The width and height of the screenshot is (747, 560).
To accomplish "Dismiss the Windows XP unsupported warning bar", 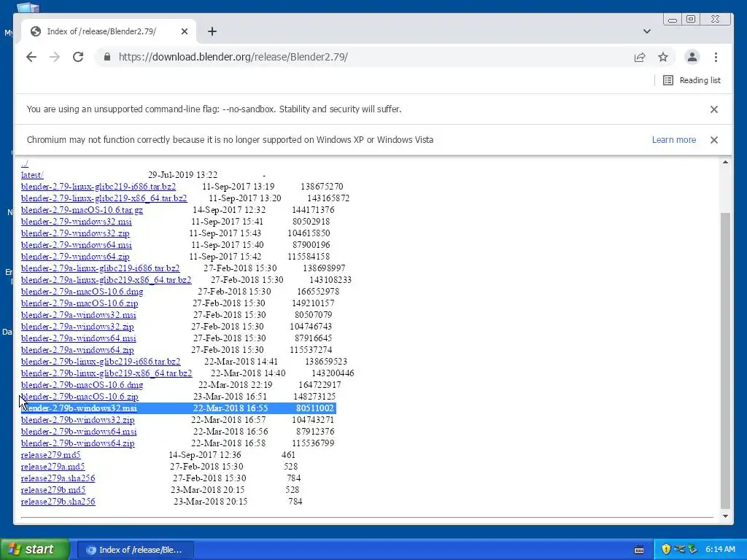I will (x=713, y=140).
